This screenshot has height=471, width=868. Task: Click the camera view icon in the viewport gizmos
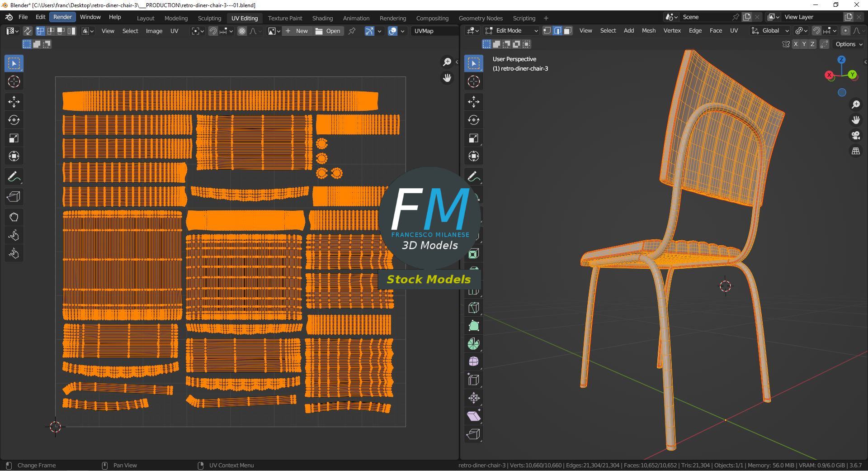pyautogui.click(x=856, y=135)
